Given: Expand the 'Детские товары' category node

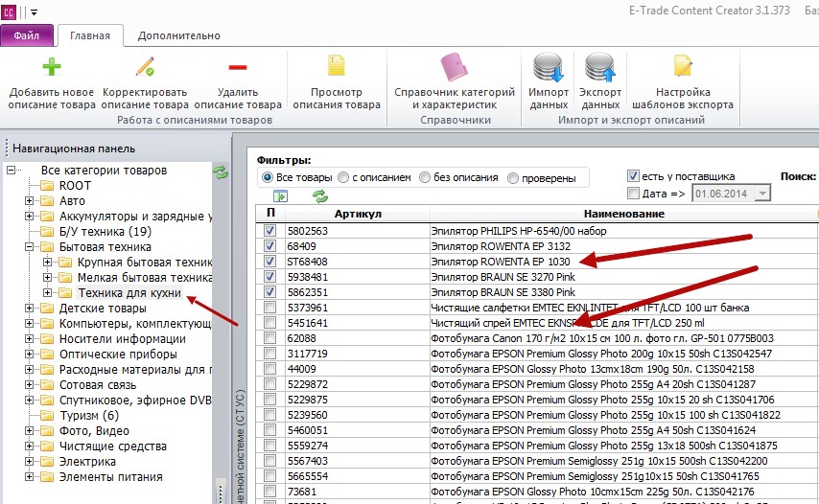Looking at the screenshot, I should coord(29,309).
